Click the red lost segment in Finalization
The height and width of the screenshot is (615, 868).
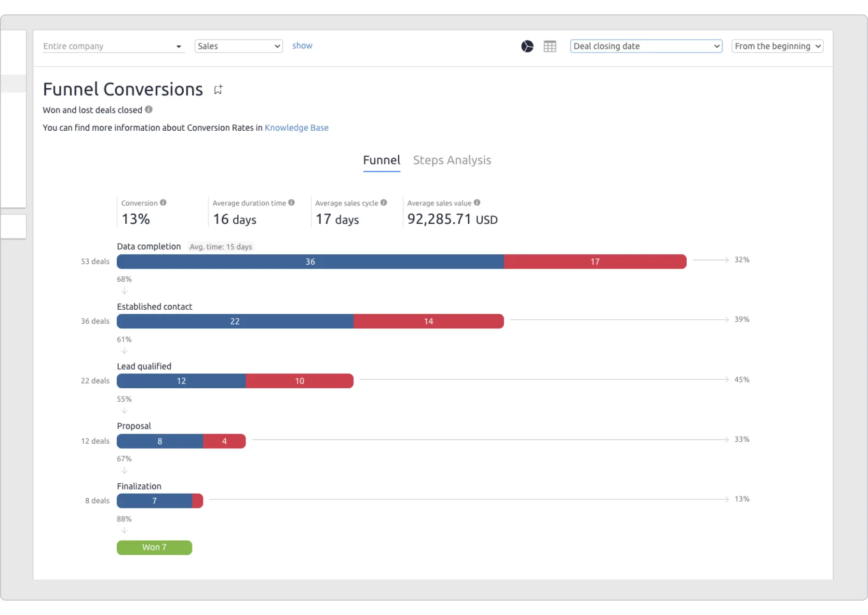(198, 501)
